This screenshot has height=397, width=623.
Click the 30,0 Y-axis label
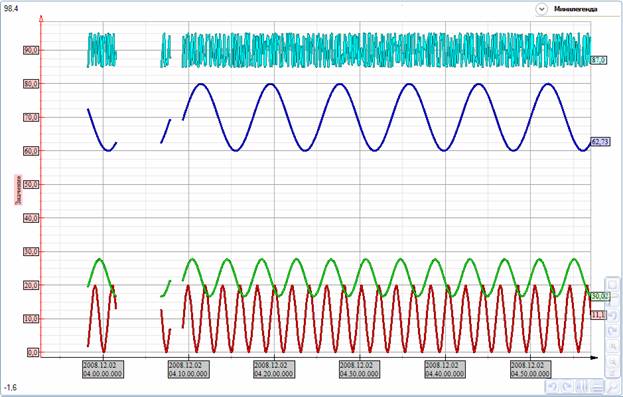[x=31, y=252]
